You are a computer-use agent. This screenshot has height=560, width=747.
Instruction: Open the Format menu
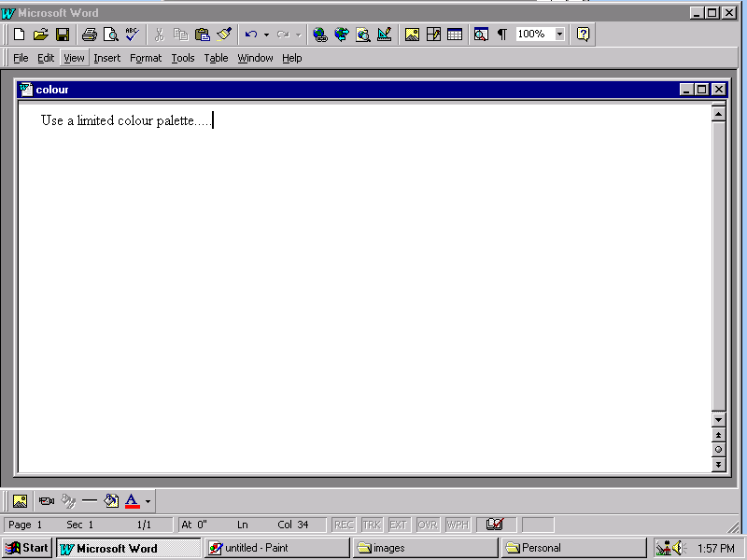pos(146,58)
